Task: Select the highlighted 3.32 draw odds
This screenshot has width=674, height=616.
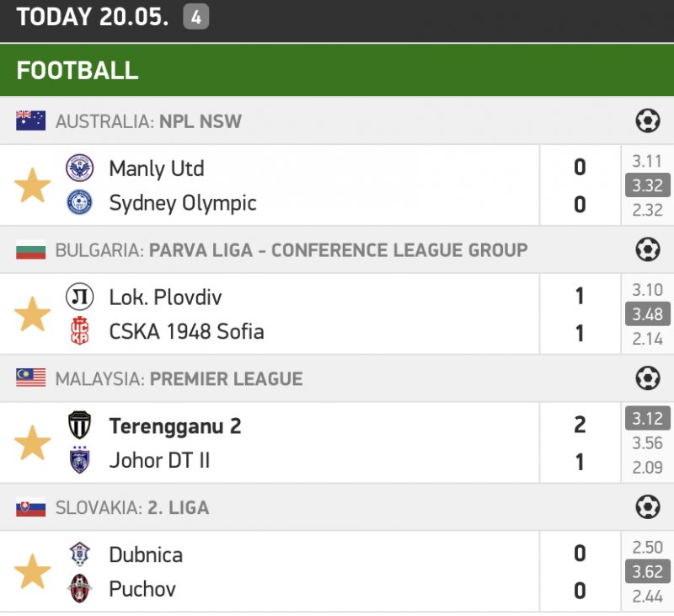Action: click(x=647, y=185)
